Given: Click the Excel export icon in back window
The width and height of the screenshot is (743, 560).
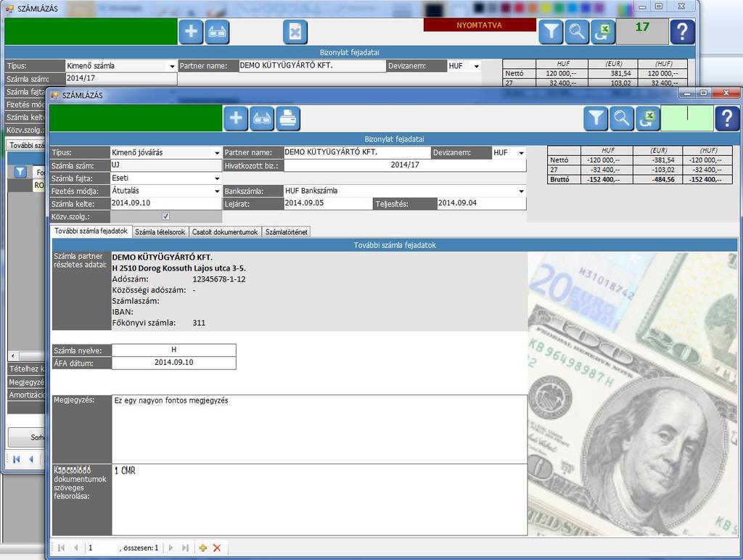Looking at the screenshot, I should (603, 32).
